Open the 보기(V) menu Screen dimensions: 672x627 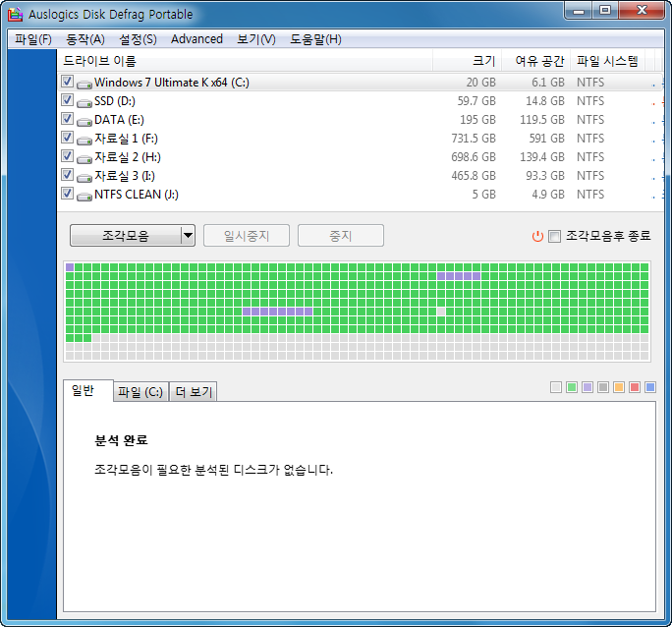256,39
